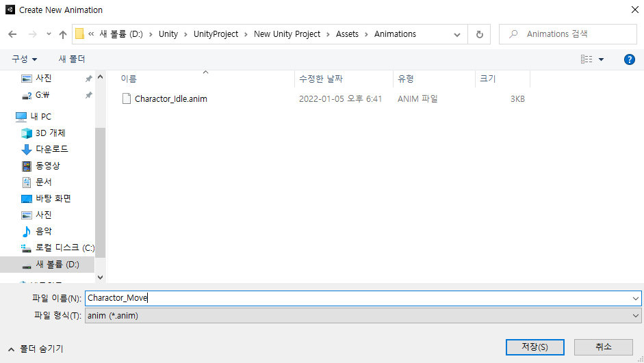Open the 동영상 folder
Viewport: 644px width, 363px height.
[48, 165]
